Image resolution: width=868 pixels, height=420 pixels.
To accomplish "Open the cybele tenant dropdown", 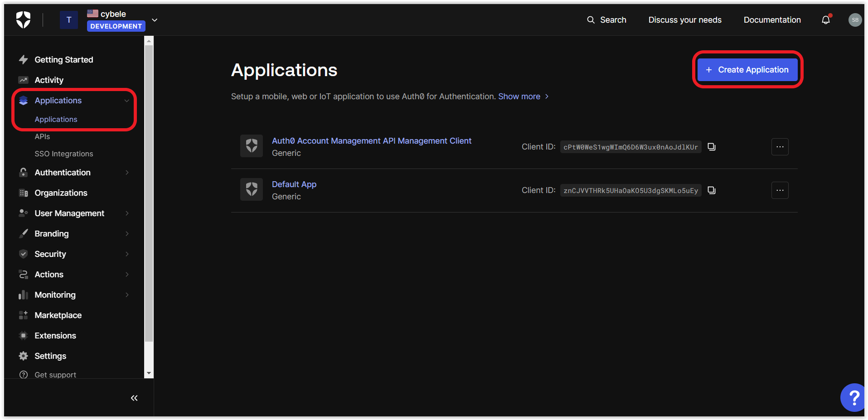I will tap(155, 20).
